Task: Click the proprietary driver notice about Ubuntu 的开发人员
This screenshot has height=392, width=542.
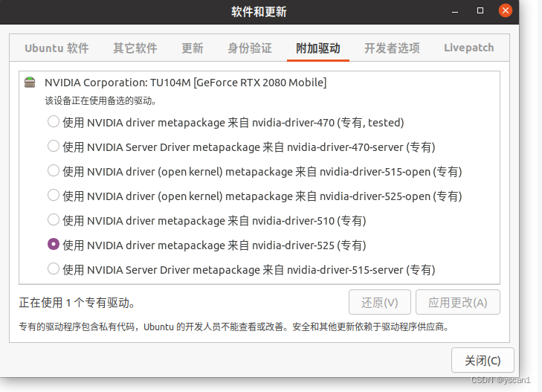Action: 234,327
